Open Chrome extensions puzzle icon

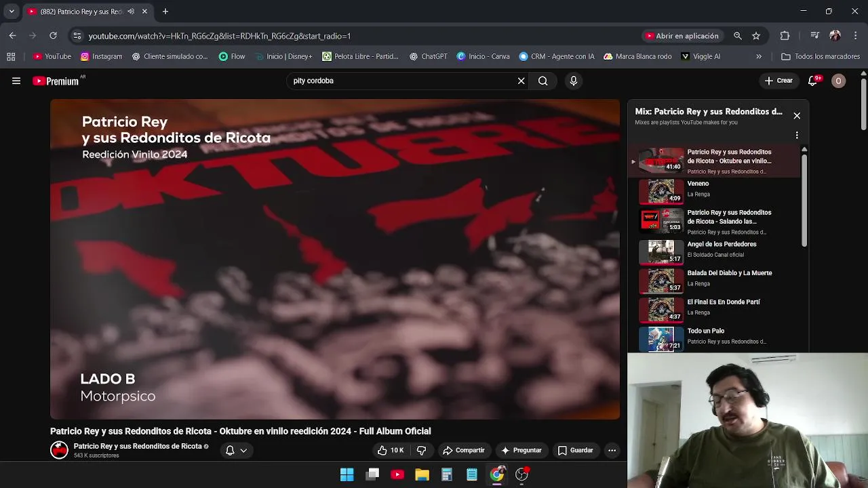click(785, 36)
